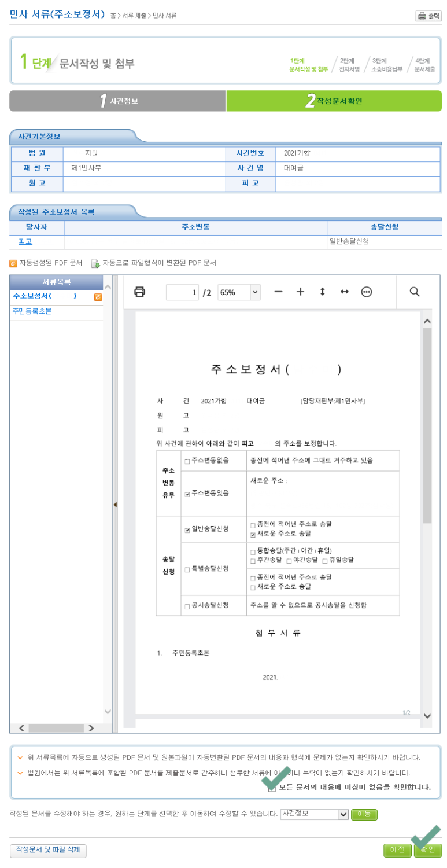Click the 이동 button
The height and width of the screenshot is (868, 447).
tap(364, 814)
